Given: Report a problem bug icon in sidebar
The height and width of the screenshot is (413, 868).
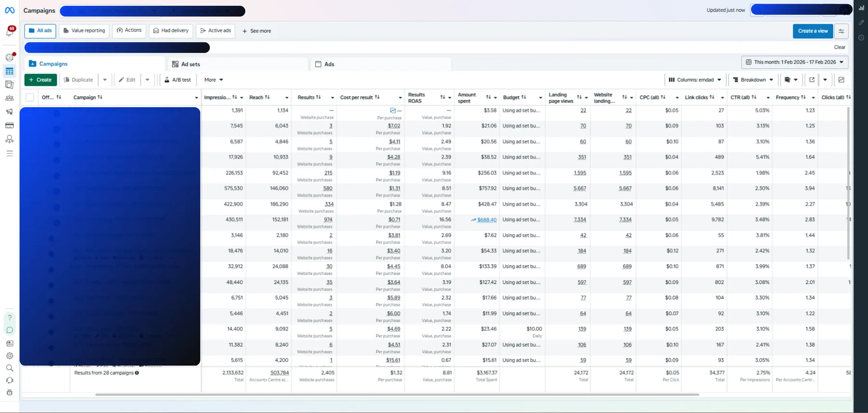Looking at the screenshot, I should pos(10,393).
